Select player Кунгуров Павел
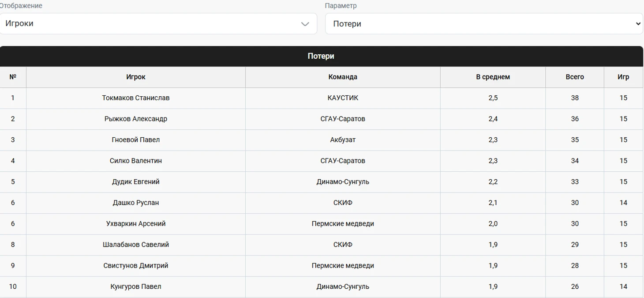Viewport: 644px width, 298px height. (x=136, y=287)
